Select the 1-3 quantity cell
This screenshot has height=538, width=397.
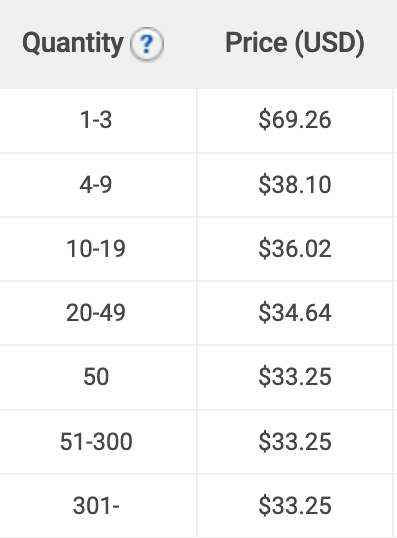(98, 120)
